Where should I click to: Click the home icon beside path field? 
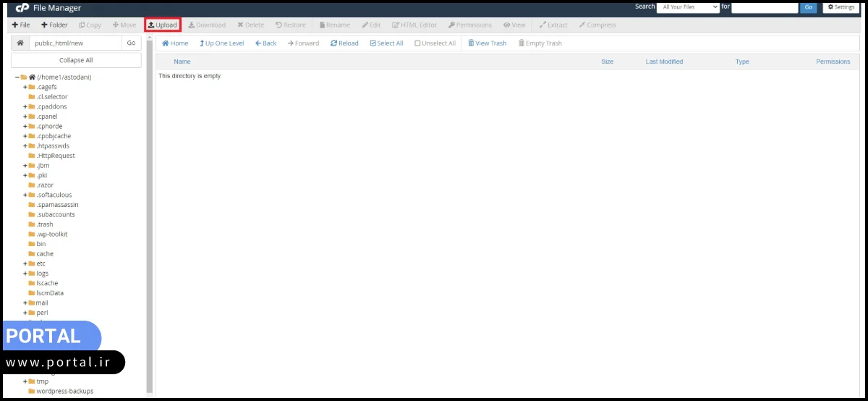coord(20,43)
